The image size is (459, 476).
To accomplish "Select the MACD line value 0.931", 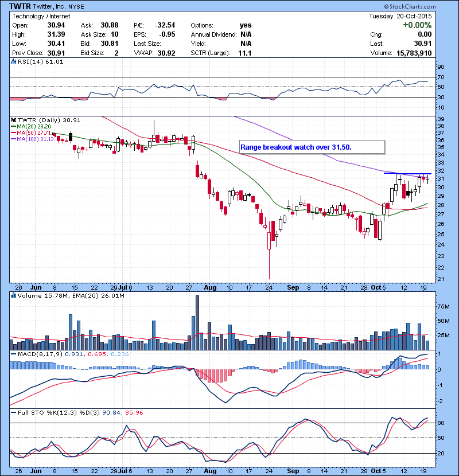I will [74, 354].
